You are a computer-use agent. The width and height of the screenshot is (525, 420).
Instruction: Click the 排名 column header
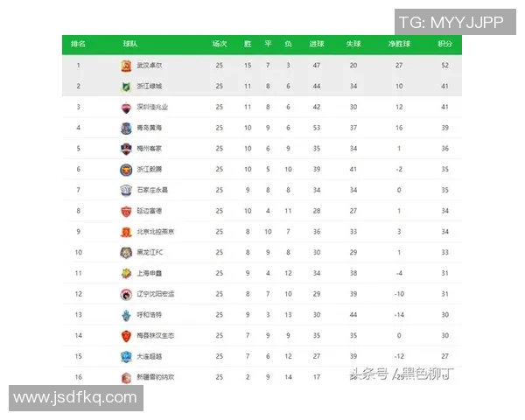[78, 44]
